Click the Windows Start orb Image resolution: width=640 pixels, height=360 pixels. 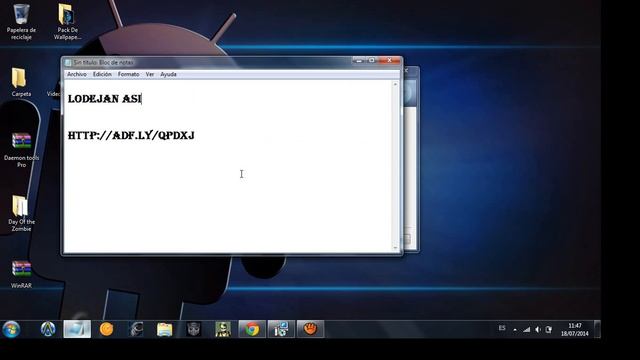(x=11, y=329)
